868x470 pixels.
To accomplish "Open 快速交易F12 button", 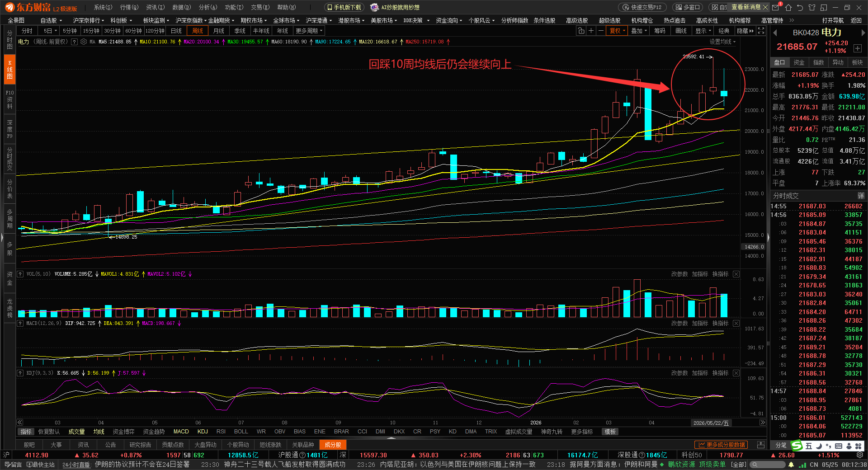I will 642,7.
